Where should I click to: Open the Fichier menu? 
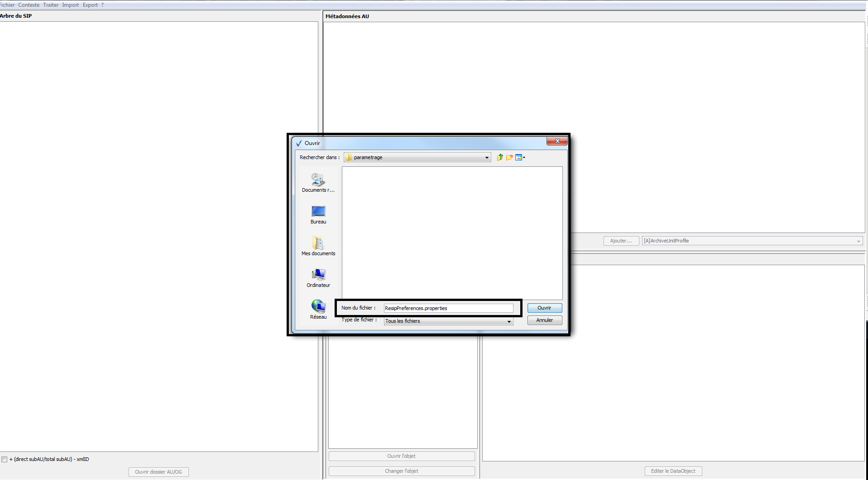click(7, 5)
